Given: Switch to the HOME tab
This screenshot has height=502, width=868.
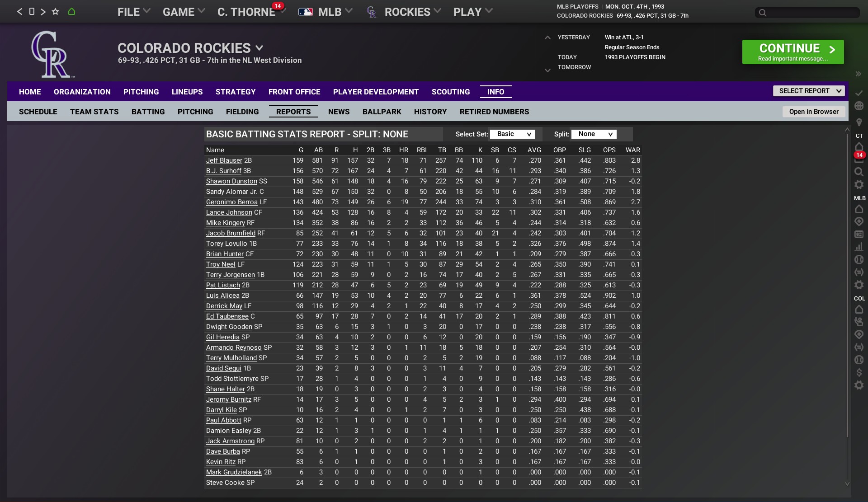Looking at the screenshot, I should click(x=30, y=92).
